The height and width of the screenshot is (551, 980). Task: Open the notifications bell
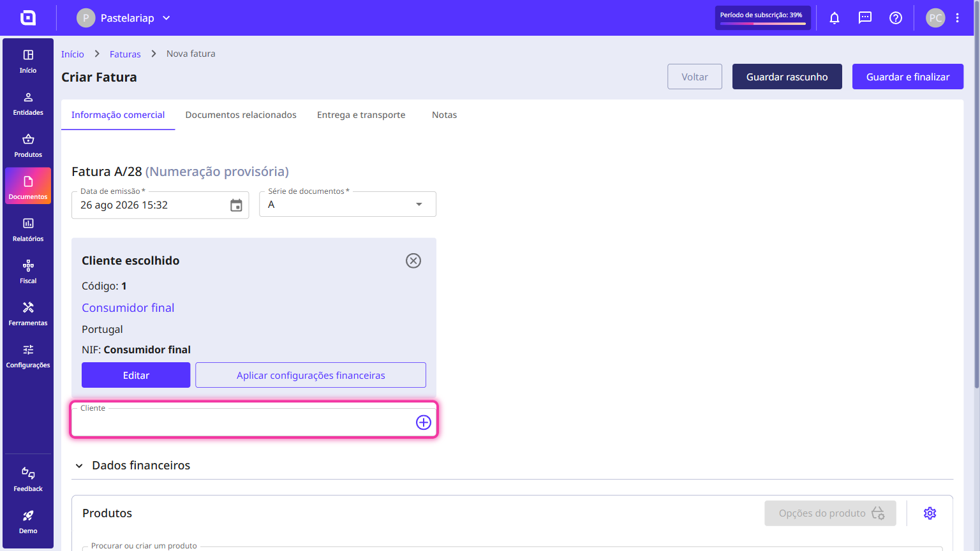point(835,18)
